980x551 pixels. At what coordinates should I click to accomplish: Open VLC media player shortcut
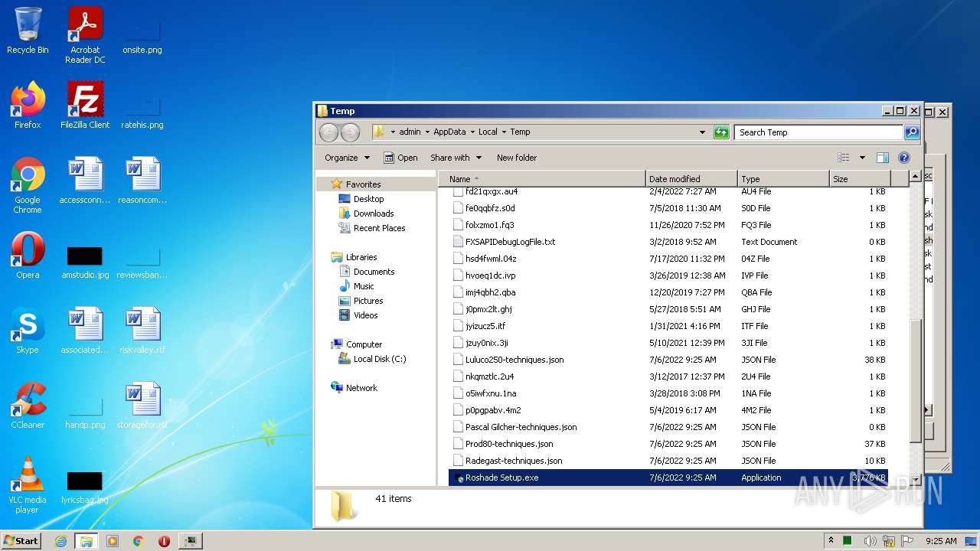(x=28, y=485)
